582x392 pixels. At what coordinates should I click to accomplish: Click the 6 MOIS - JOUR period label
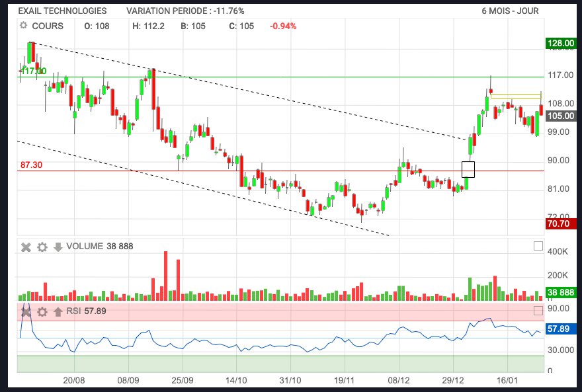509,11
